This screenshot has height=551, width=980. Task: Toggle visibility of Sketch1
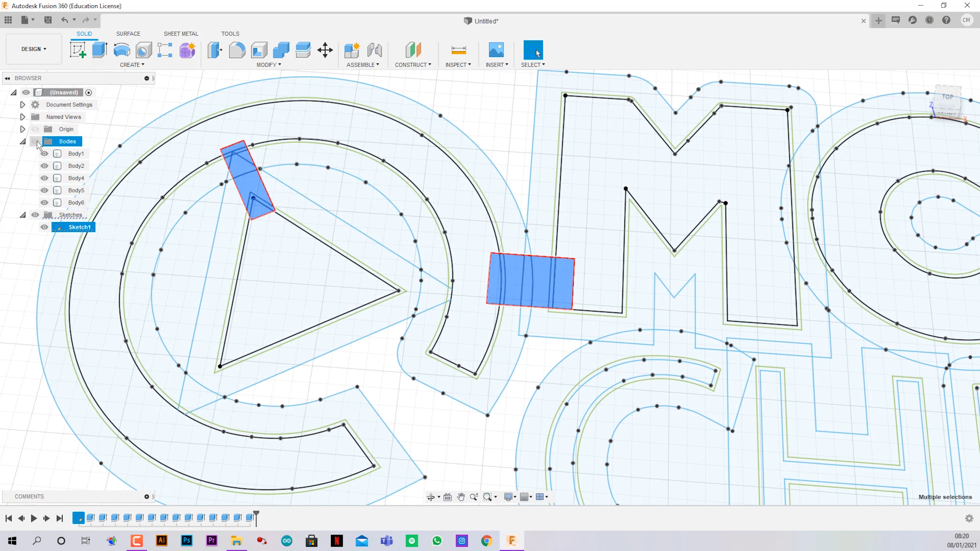coord(44,227)
